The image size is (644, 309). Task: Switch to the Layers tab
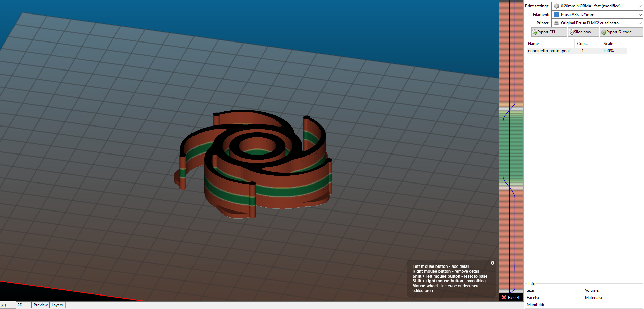point(57,305)
